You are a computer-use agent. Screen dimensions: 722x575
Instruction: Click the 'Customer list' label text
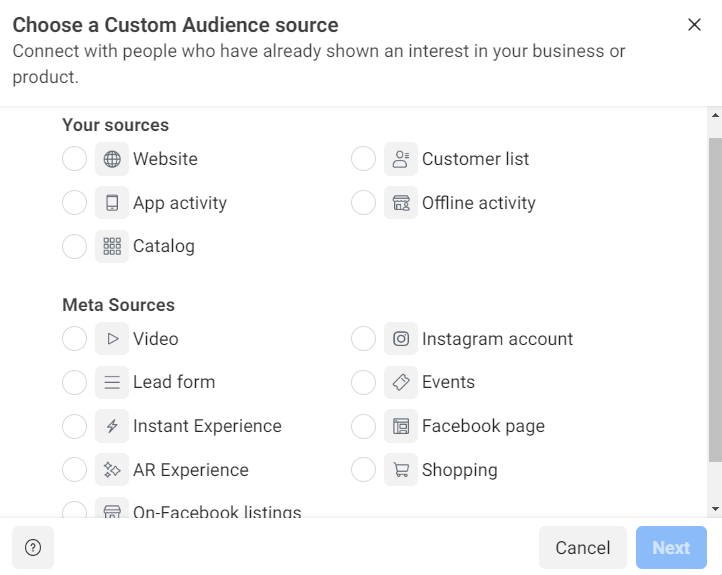pyautogui.click(x=476, y=159)
